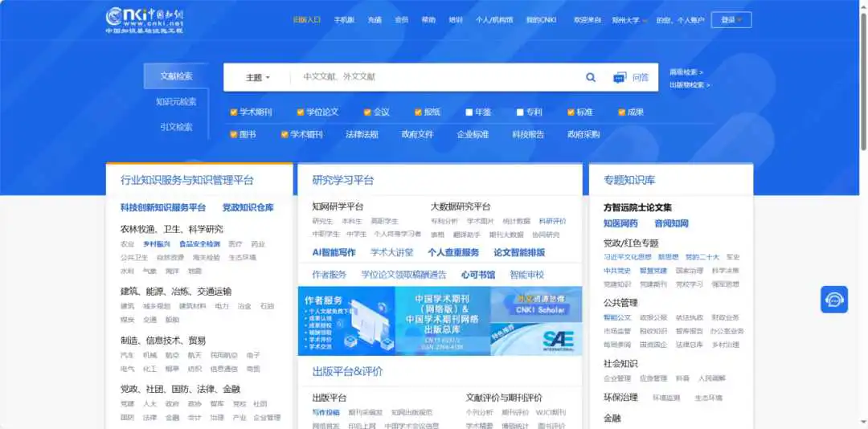The height and width of the screenshot is (429, 868).
Task: Open the 企业标准 database link
Action: point(473,134)
